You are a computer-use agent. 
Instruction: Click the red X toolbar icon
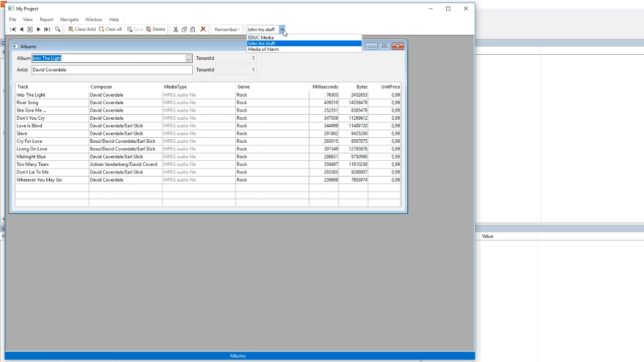(203, 30)
